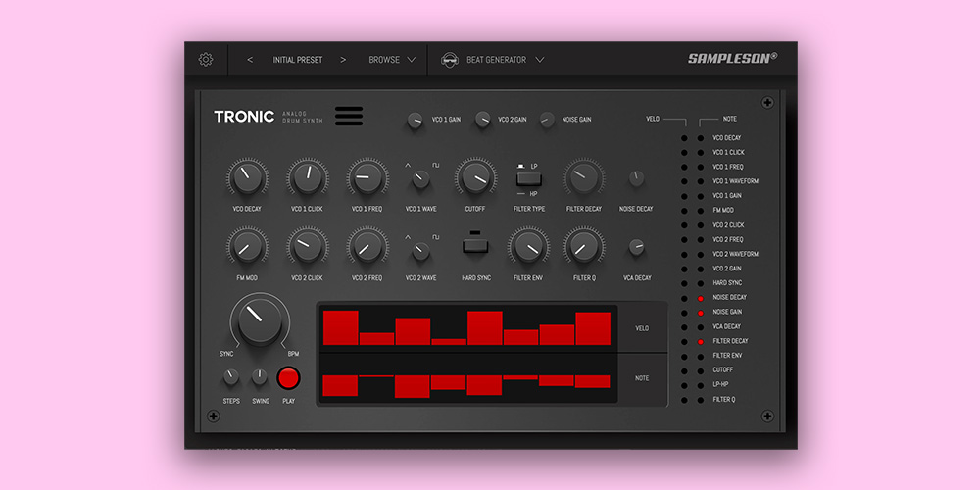Click the VCO DECAY knob

(x=248, y=177)
